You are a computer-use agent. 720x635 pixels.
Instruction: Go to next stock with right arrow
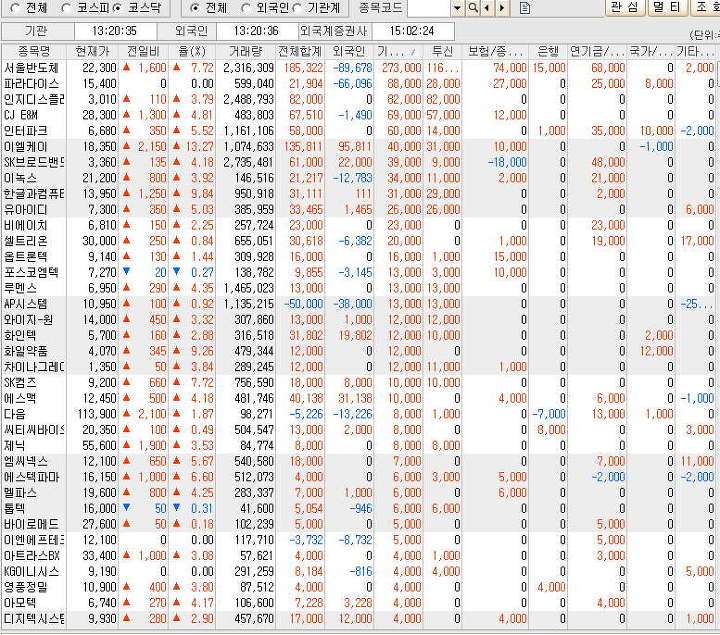[502, 8]
